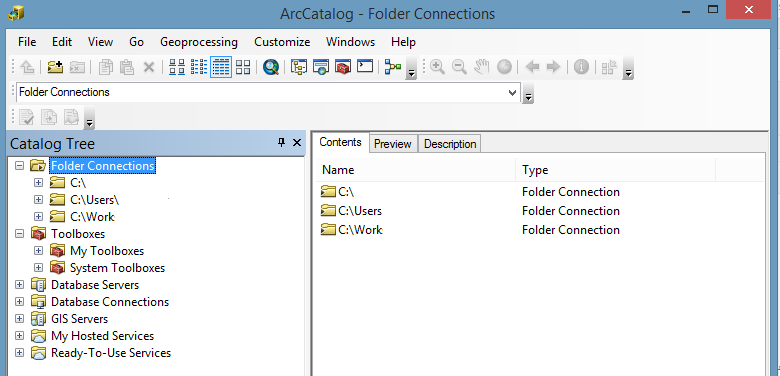This screenshot has width=780, height=376.
Task: Collapse the Toolboxes tree node
Action: click(x=19, y=234)
